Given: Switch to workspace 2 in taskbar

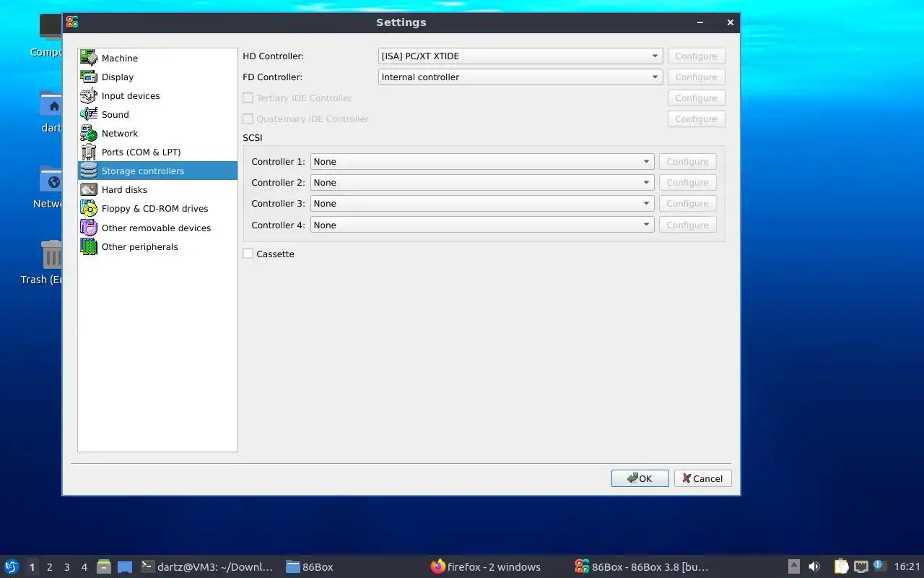Looking at the screenshot, I should pos(49,567).
